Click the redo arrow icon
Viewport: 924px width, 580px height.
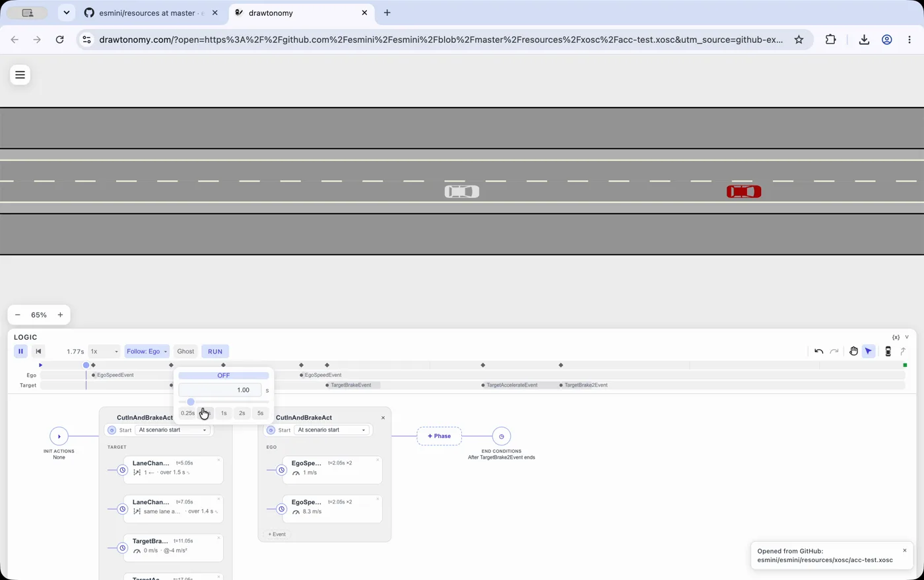point(834,352)
